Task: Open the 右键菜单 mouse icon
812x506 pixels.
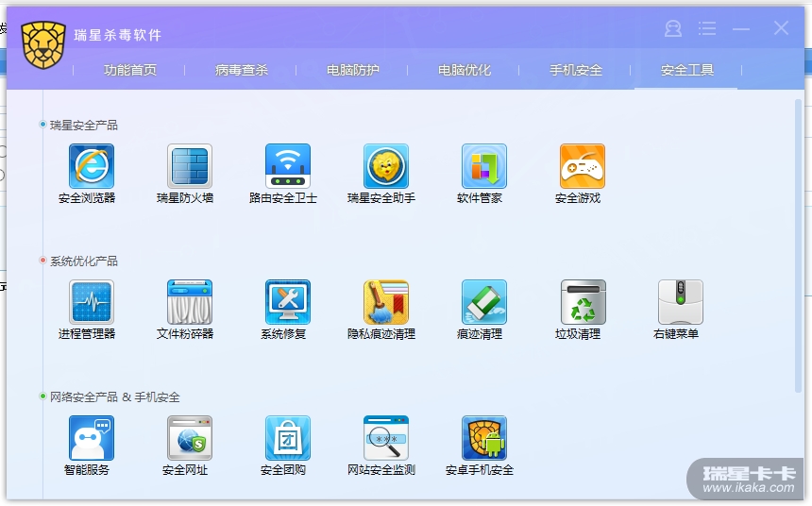Action: (681, 302)
